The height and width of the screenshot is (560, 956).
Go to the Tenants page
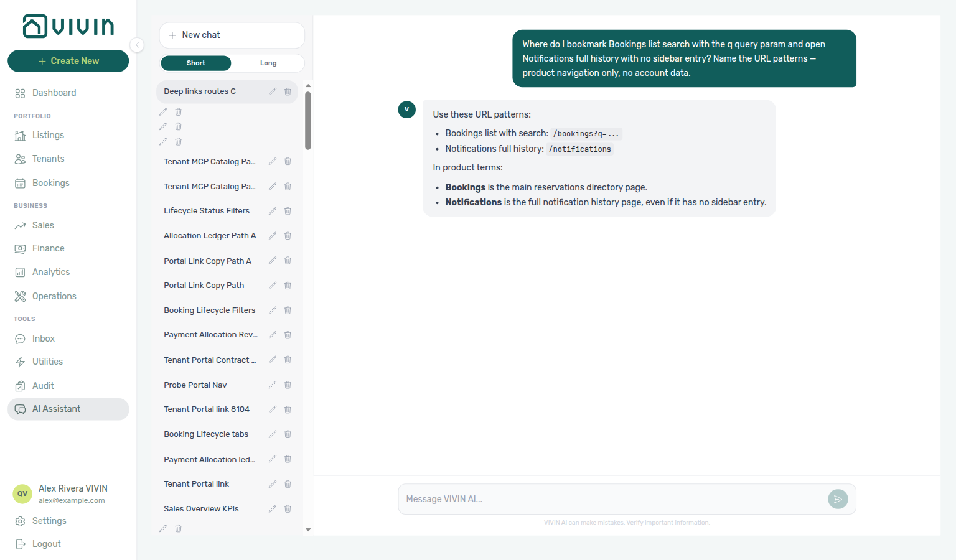[48, 159]
